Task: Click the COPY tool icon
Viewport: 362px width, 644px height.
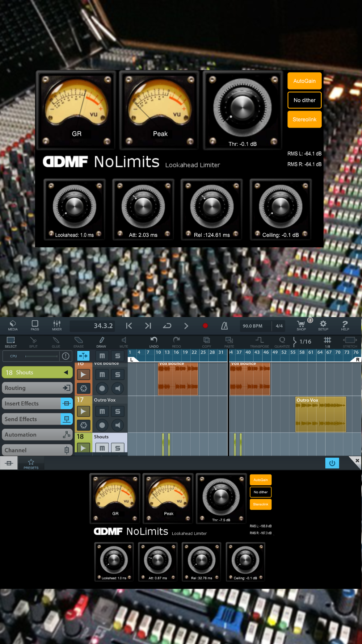Action: click(207, 342)
